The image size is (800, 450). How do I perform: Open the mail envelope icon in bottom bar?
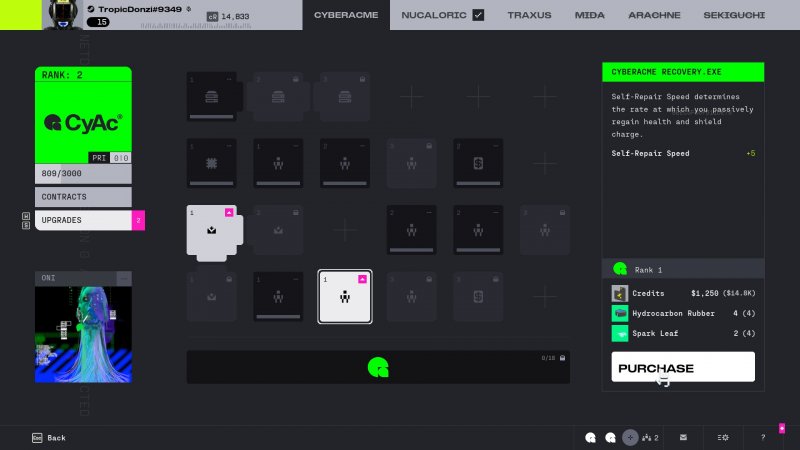click(x=683, y=437)
